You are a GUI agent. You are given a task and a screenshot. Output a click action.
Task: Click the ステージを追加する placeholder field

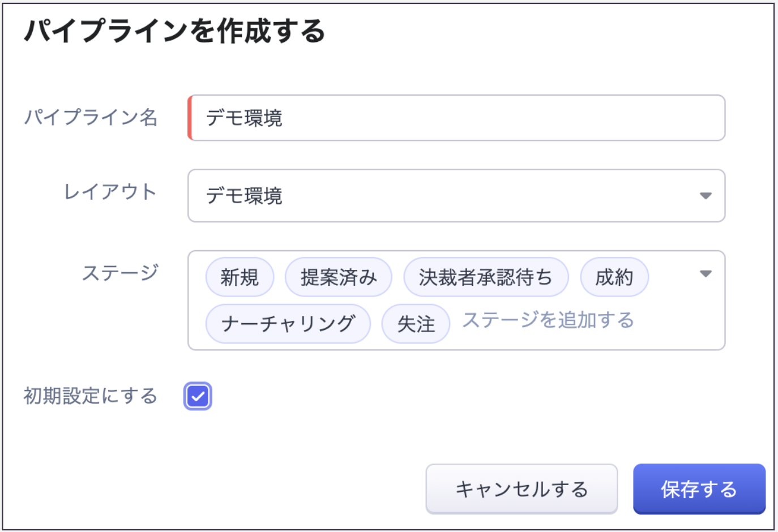tap(548, 320)
